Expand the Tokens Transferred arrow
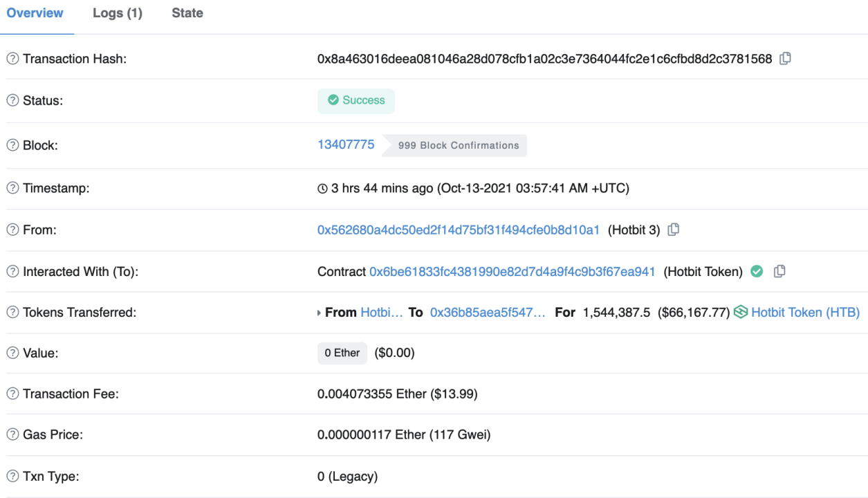This screenshot has height=498, width=868. (320, 313)
